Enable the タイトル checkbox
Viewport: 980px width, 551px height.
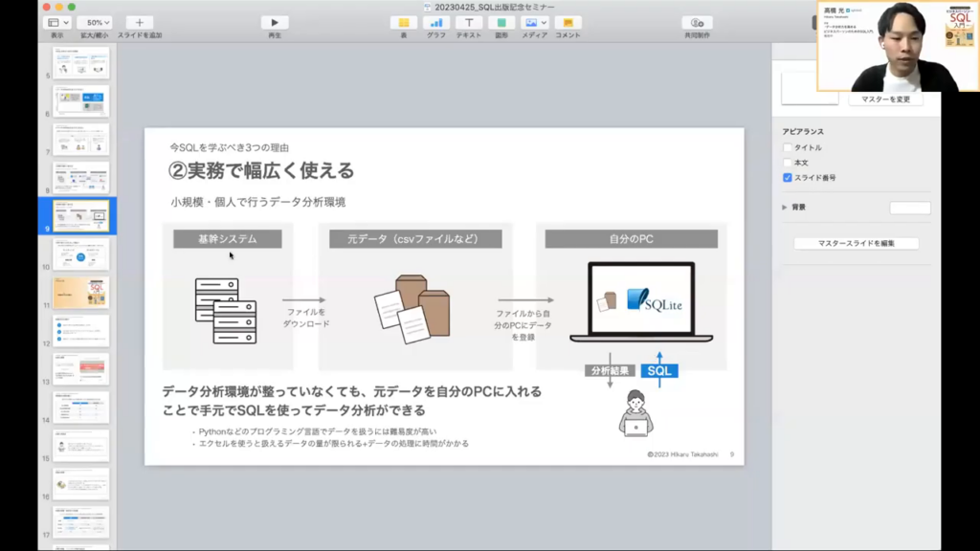[x=788, y=148]
